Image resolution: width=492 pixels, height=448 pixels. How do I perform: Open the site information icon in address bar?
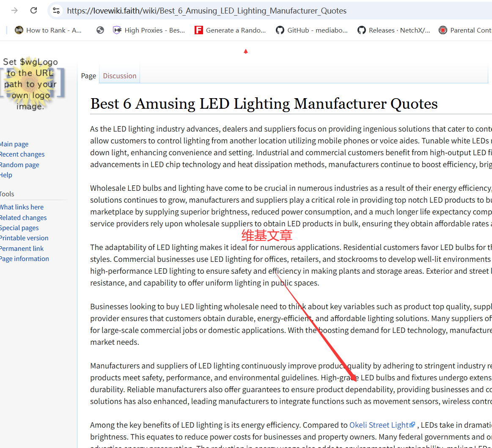(56, 11)
